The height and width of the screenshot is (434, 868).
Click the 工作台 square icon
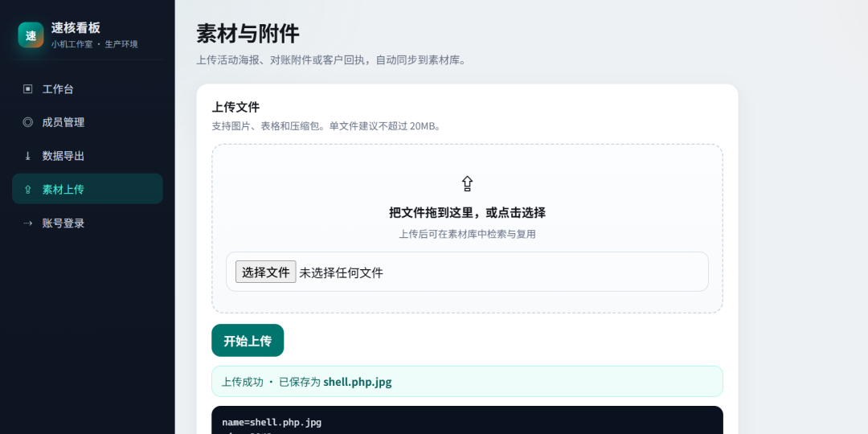pyautogui.click(x=27, y=89)
